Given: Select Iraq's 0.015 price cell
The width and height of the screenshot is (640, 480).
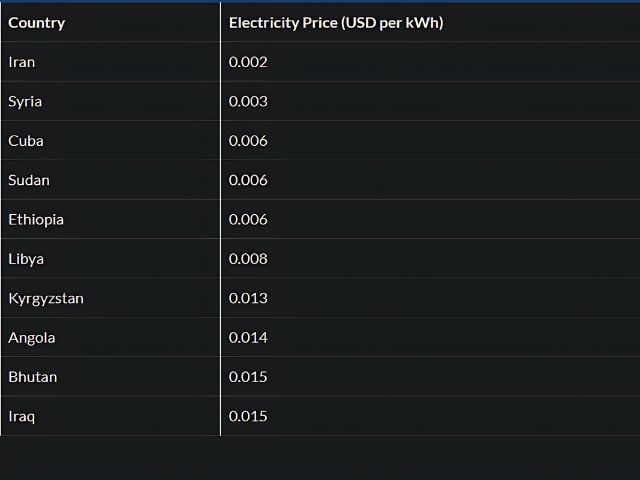Looking at the screenshot, I should click(x=248, y=416).
